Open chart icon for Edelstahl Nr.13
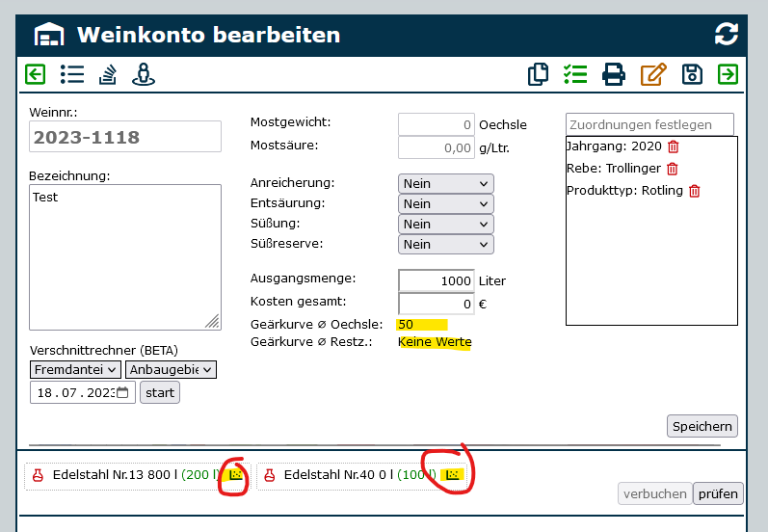 click(x=235, y=475)
